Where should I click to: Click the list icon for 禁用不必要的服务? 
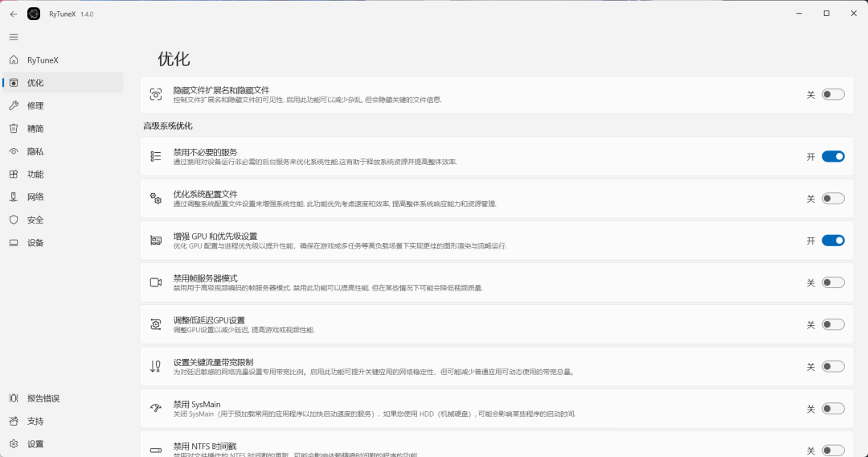tap(156, 157)
